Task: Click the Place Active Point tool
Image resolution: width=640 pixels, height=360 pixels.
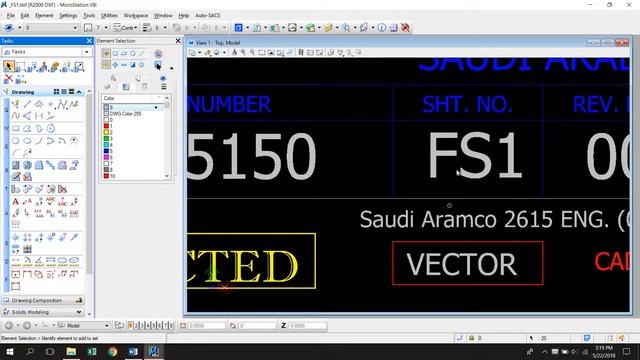Action: 51,104
